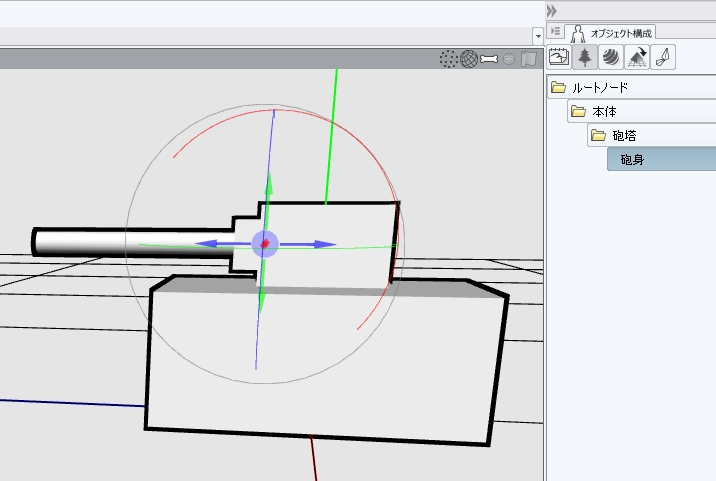Open the dropdown arrow above the viewport

[538, 35]
